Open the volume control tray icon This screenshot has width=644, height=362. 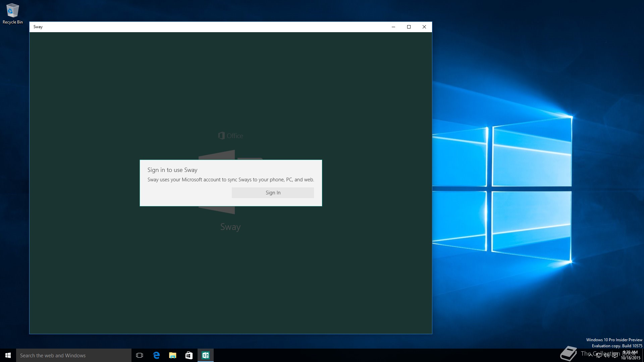pyautogui.click(x=606, y=356)
